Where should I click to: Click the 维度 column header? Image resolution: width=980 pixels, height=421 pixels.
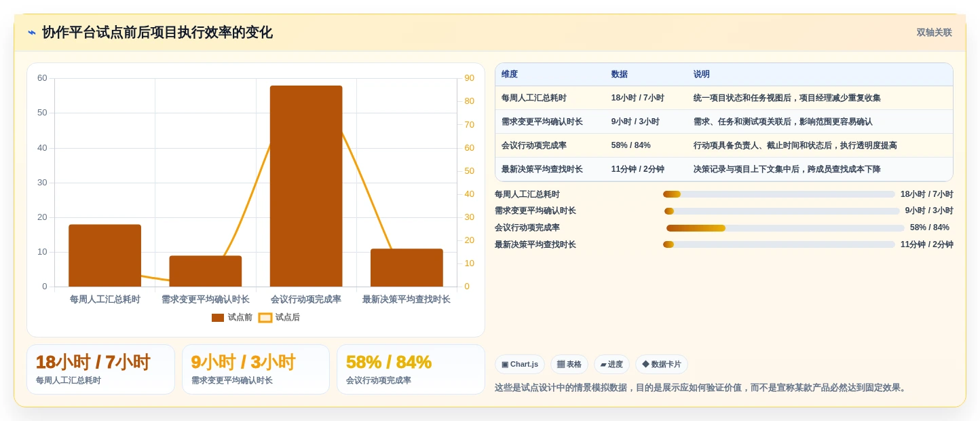(x=510, y=75)
